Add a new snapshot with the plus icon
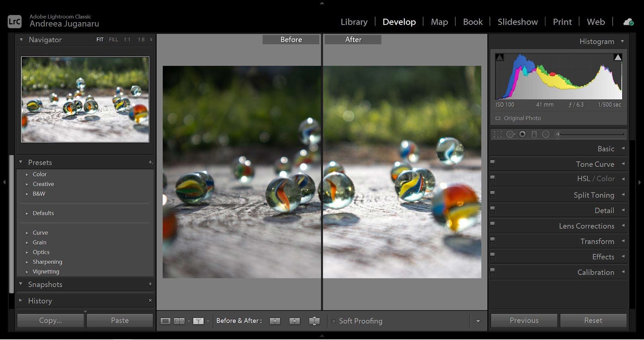The height and width of the screenshot is (340, 644). (x=150, y=284)
